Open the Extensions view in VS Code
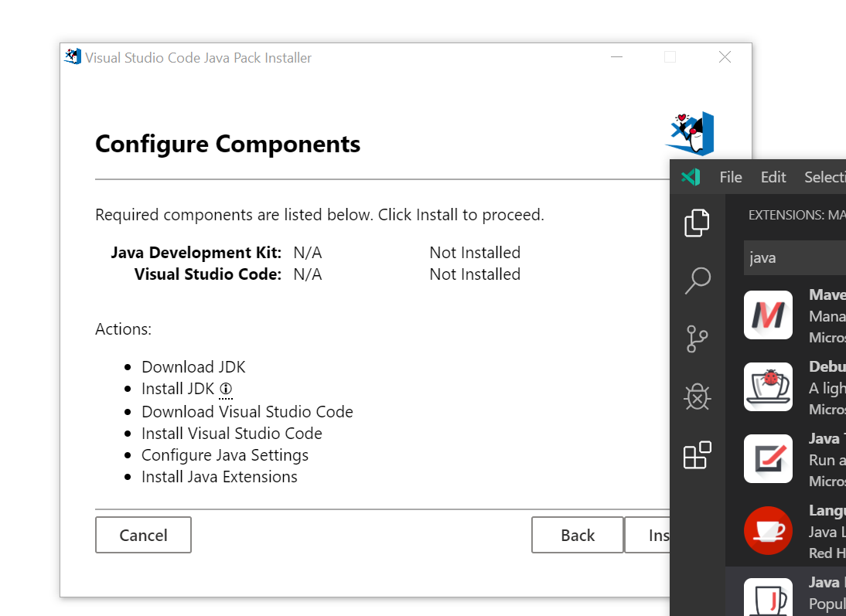The width and height of the screenshot is (846, 616). pos(697,455)
